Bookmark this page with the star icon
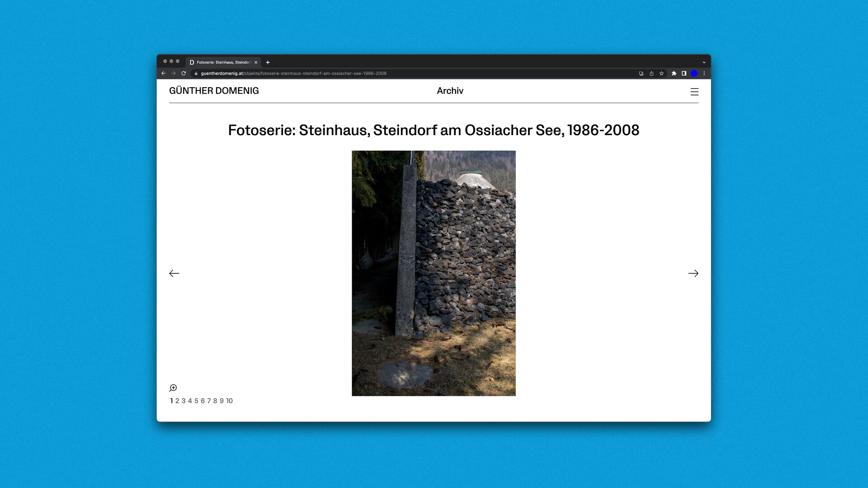The image size is (868, 488). (661, 73)
